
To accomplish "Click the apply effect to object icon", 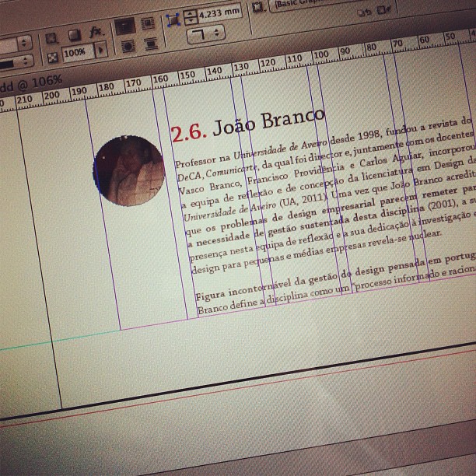I will pos(51,37).
